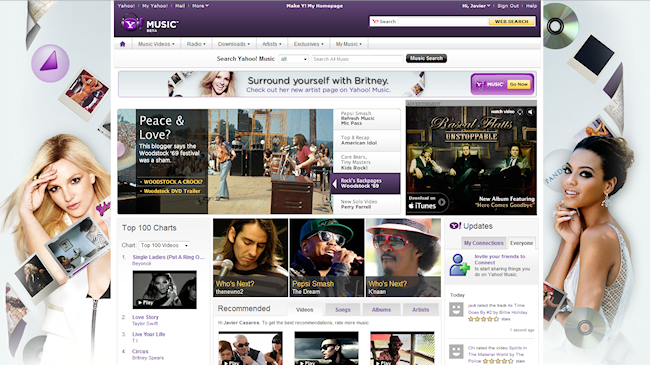
Task: Open the Top 100 Videos chart dropdown
Action: 165,245
